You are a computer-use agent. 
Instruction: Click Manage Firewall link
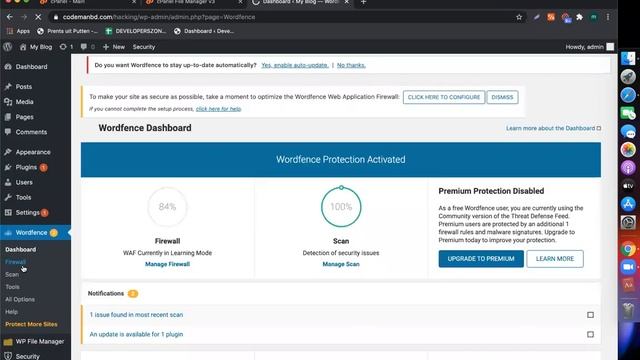(167, 264)
